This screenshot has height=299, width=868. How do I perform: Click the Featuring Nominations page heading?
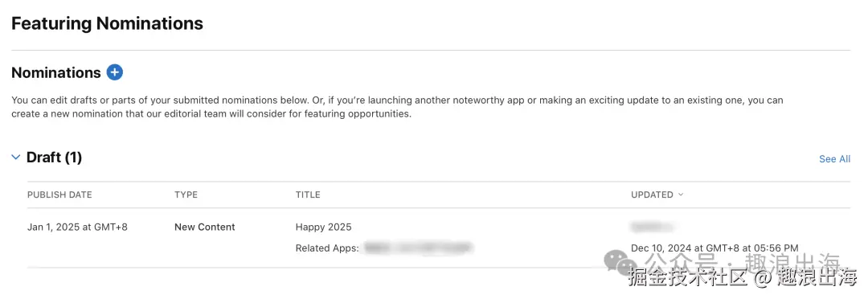[108, 24]
